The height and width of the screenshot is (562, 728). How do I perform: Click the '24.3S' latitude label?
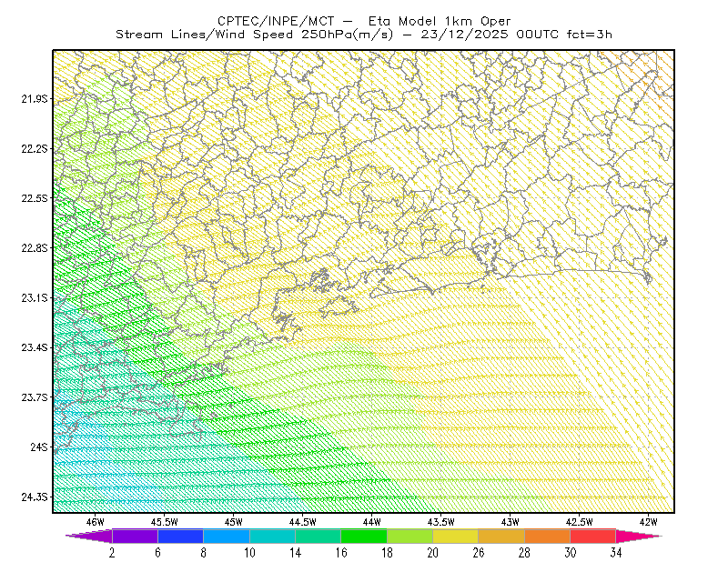pos(35,497)
